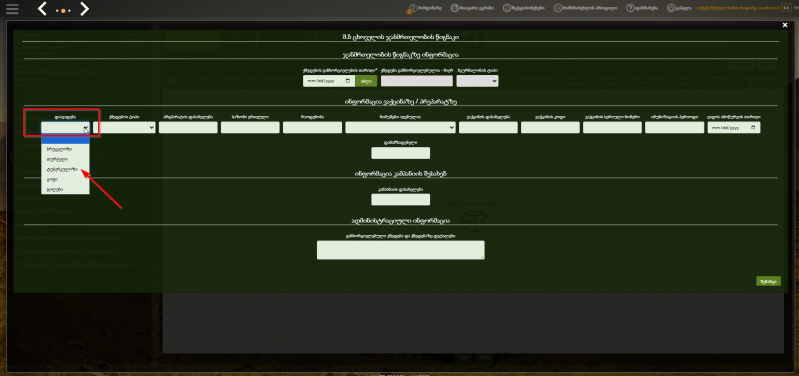The image size is (799, 376).
Task: Choose the fourth named option ცოფი in the list
Action: coord(65,179)
